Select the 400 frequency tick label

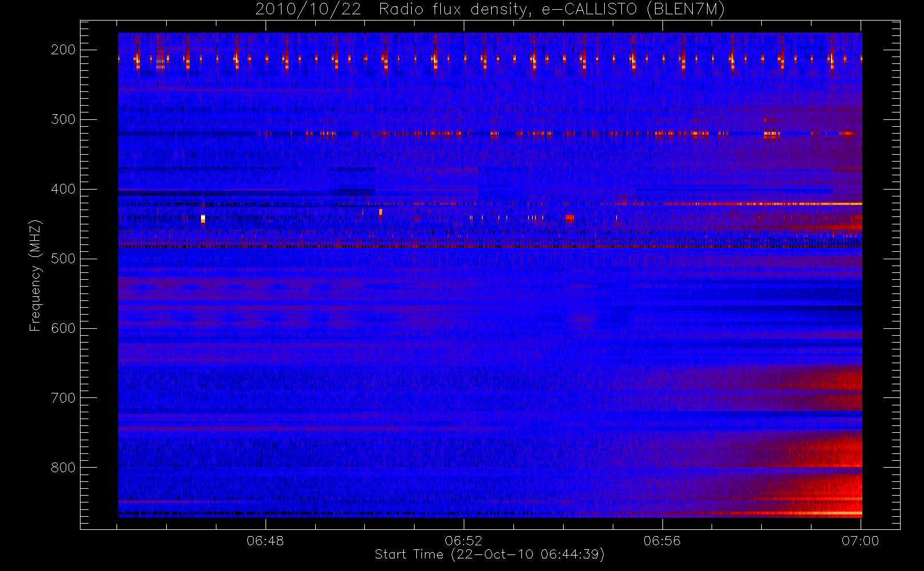pos(63,189)
